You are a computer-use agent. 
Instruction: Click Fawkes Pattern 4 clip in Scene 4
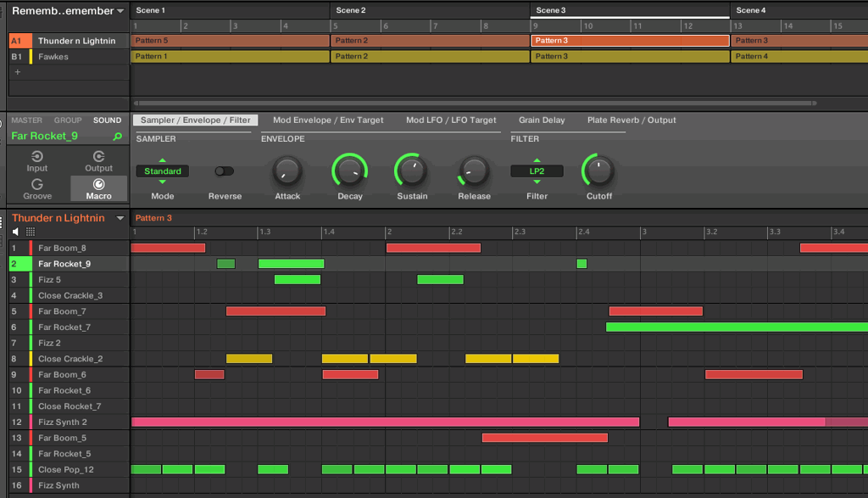point(799,57)
